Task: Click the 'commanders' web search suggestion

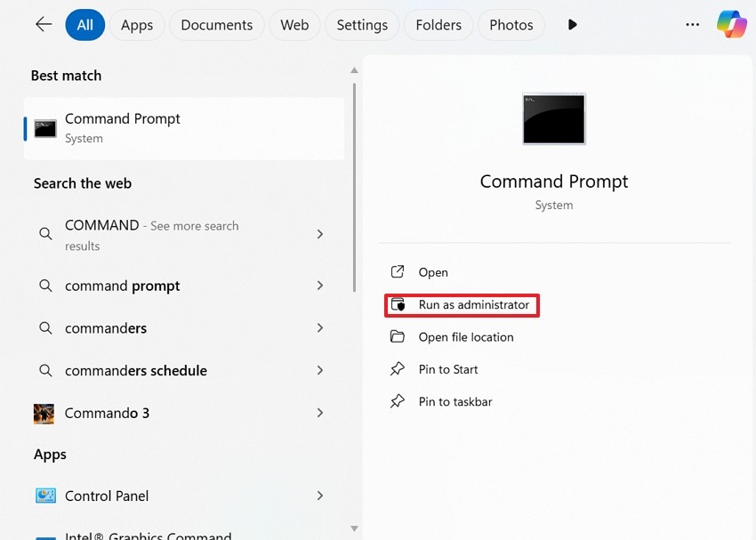Action: coord(106,328)
